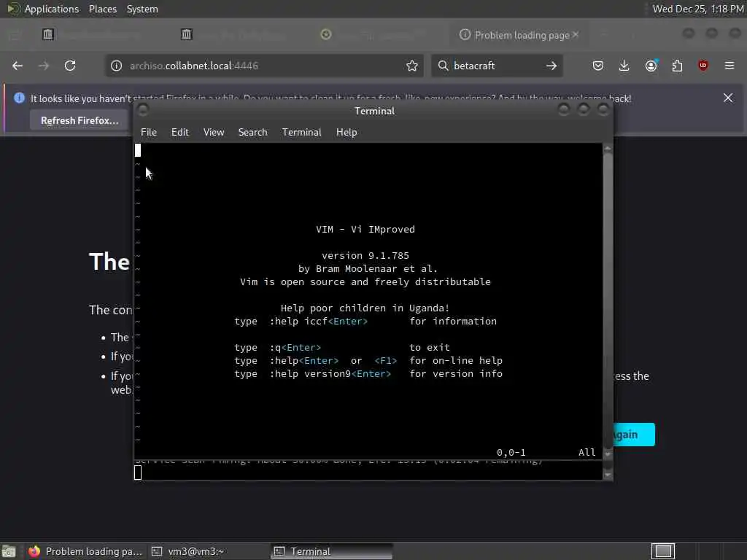Image resolution: width=747 pixels, height=560 pixels.
Task: Click the ':help iccf<Enter>' text in Vim
Action: click(319, 322)
